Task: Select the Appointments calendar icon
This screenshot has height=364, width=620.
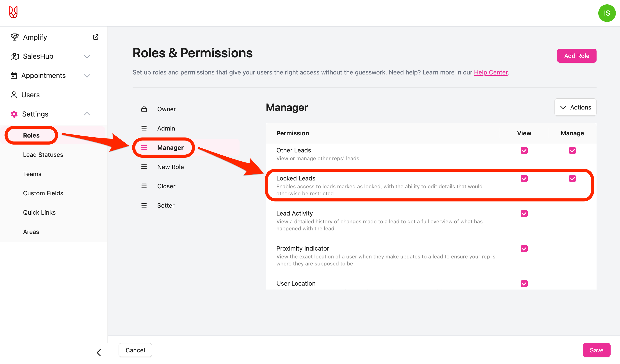Action: click(14, 76)
